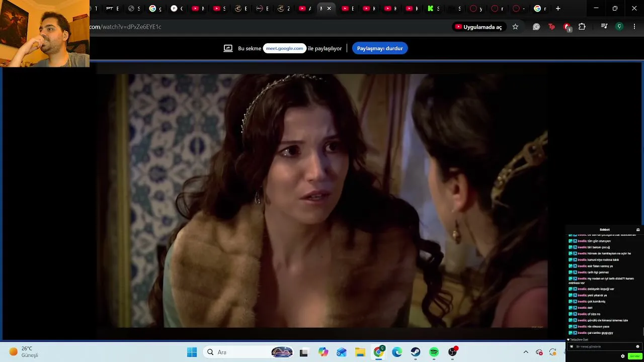Click the Paylaşmayı durdur button
The width and height of the screenshot is (644, 362).
(x=380, y=48)
